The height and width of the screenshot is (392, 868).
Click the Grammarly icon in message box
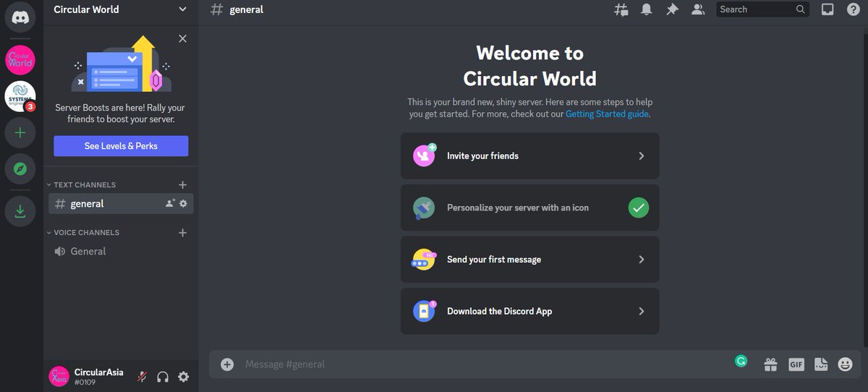741,361
